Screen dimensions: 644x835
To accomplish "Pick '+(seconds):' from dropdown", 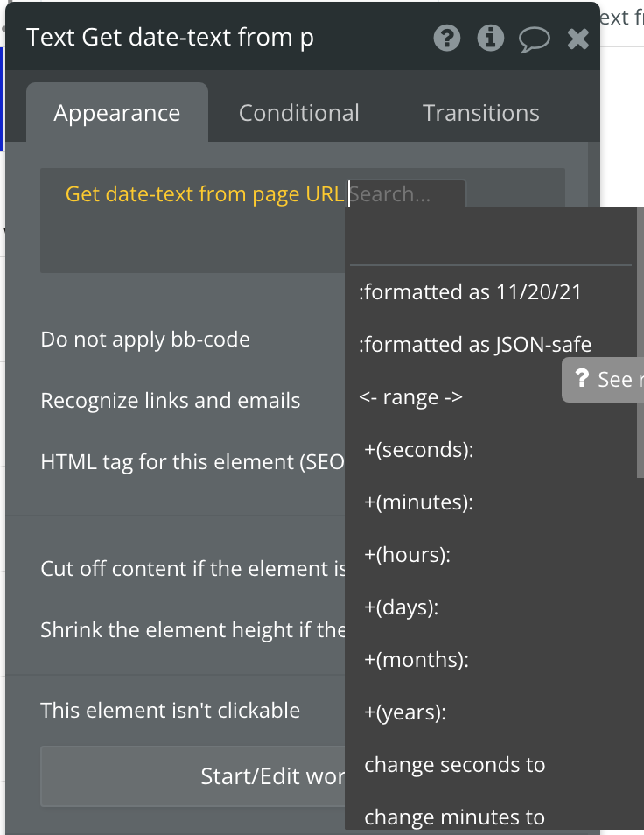I will tap(418, 450).
